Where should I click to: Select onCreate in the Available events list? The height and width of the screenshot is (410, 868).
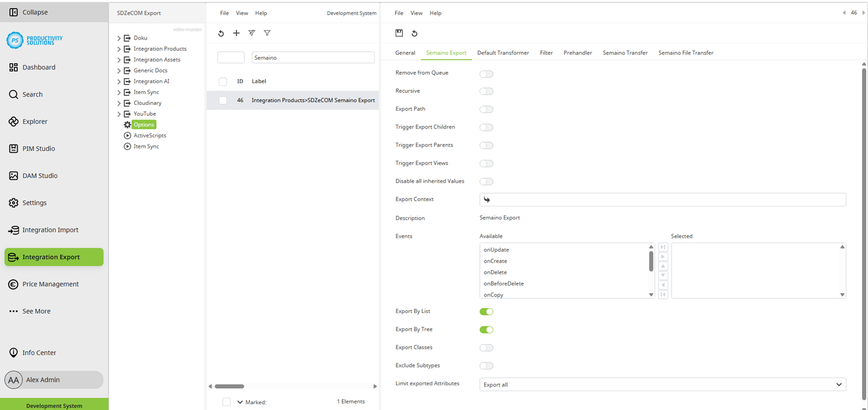pyautogui.click(x=496, y=261)
